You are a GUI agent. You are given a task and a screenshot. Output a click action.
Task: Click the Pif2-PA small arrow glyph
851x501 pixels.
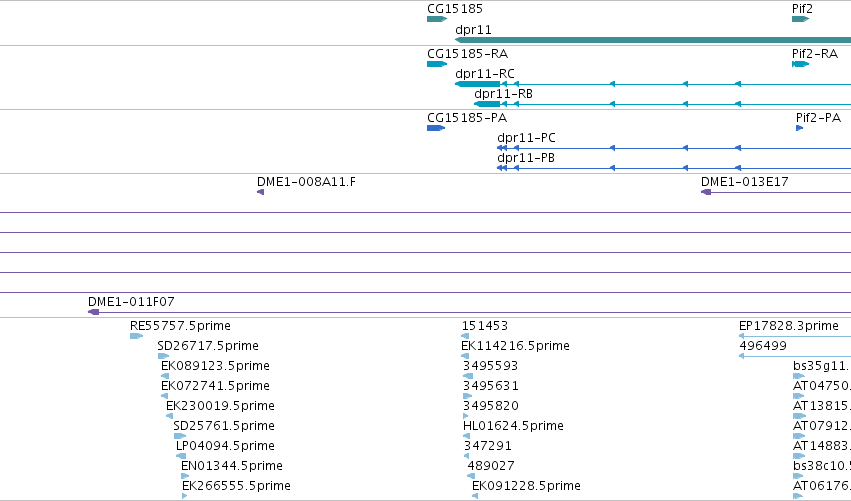799,128
